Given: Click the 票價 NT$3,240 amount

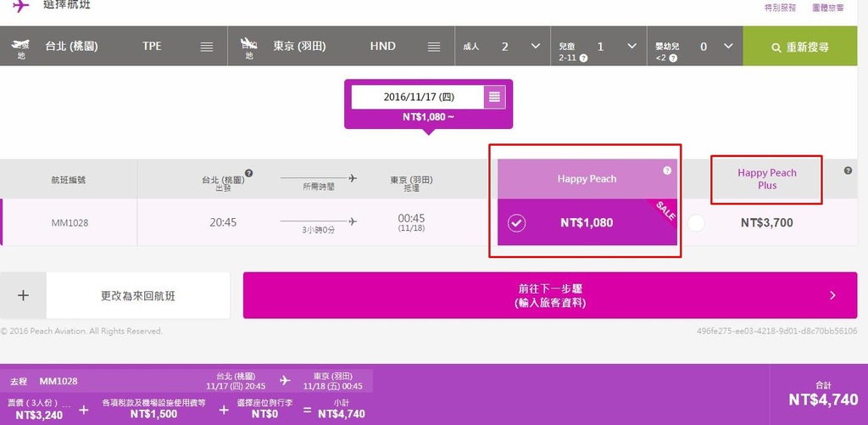Looking at the screenshot, I should coord(39,415).
